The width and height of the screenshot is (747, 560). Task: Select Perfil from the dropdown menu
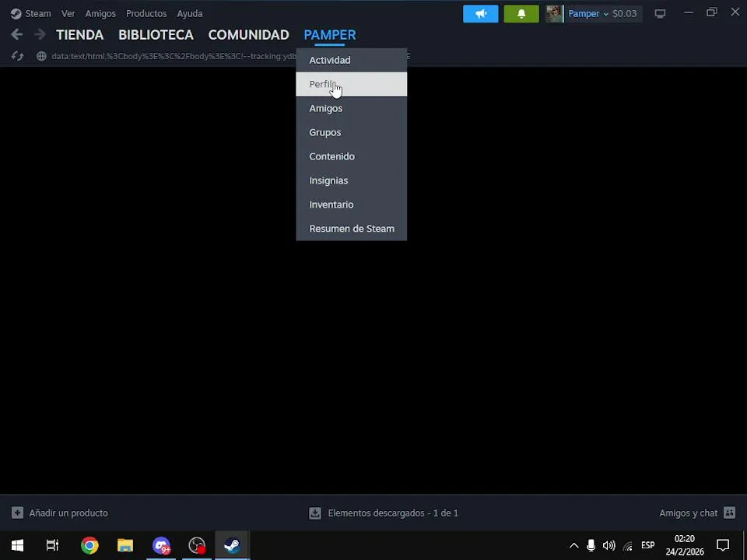352,84
